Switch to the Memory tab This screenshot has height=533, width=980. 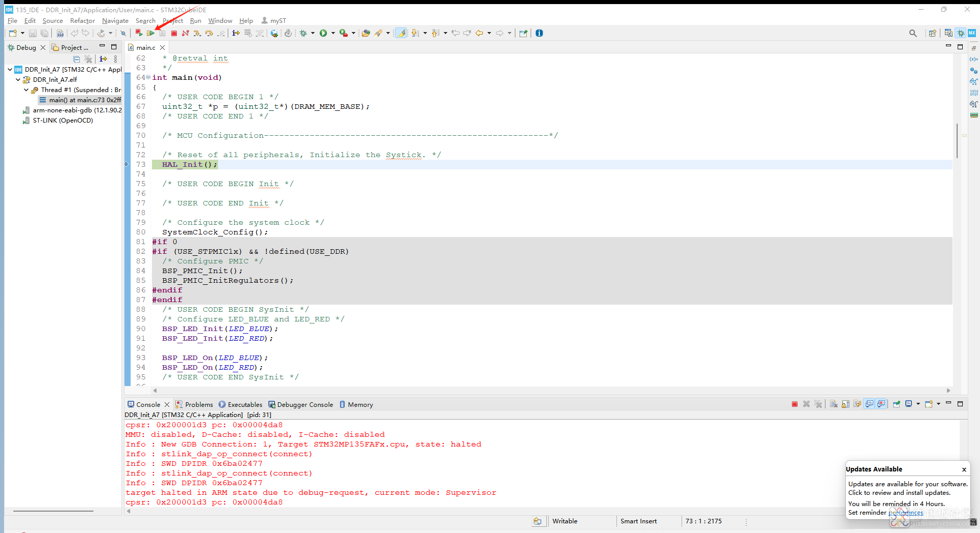(x=356, y=404)
